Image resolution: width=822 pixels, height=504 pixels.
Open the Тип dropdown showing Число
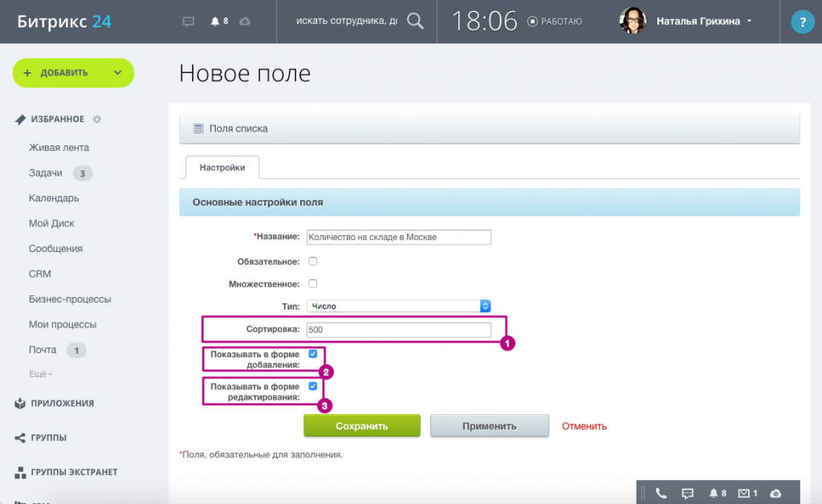(398, 306)
